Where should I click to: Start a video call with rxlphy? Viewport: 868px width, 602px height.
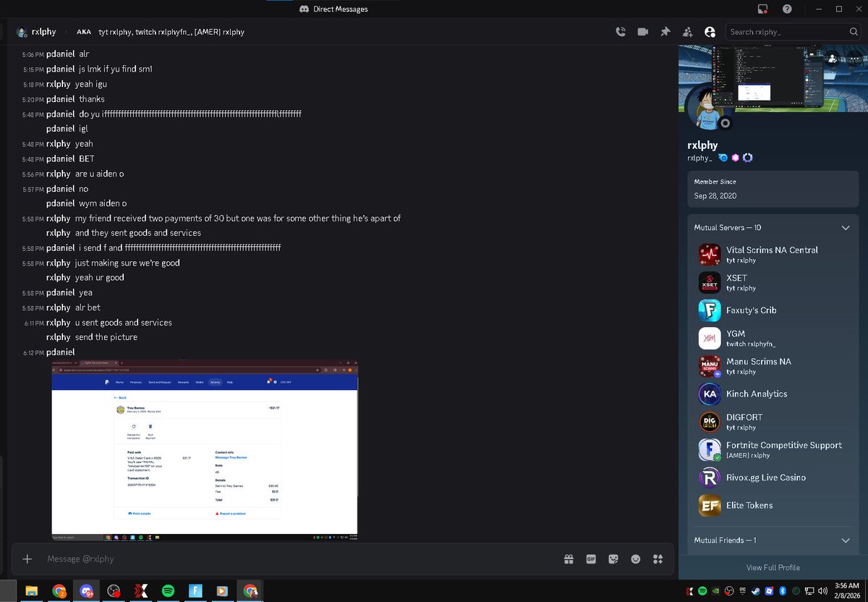642,32
